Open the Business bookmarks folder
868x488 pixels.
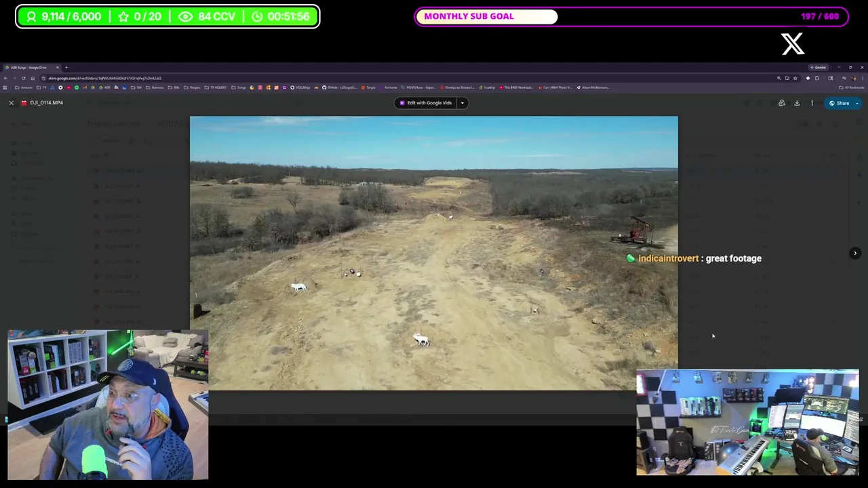[x=155, y=87]
